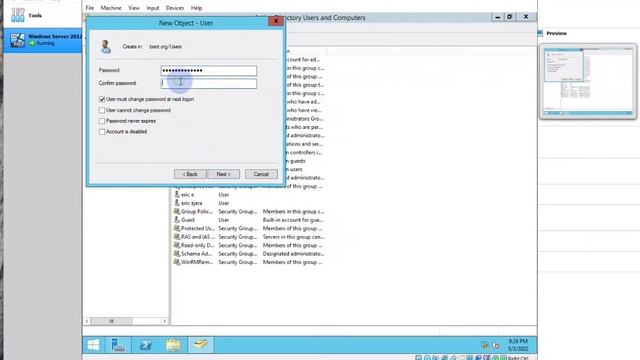
Task: Click the RAS and IAS group icon
Action: click(x=177, y=237)
